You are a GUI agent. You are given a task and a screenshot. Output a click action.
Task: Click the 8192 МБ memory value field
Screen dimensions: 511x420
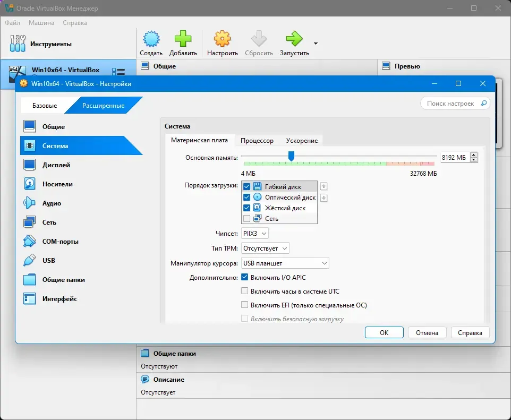(455, 157)
